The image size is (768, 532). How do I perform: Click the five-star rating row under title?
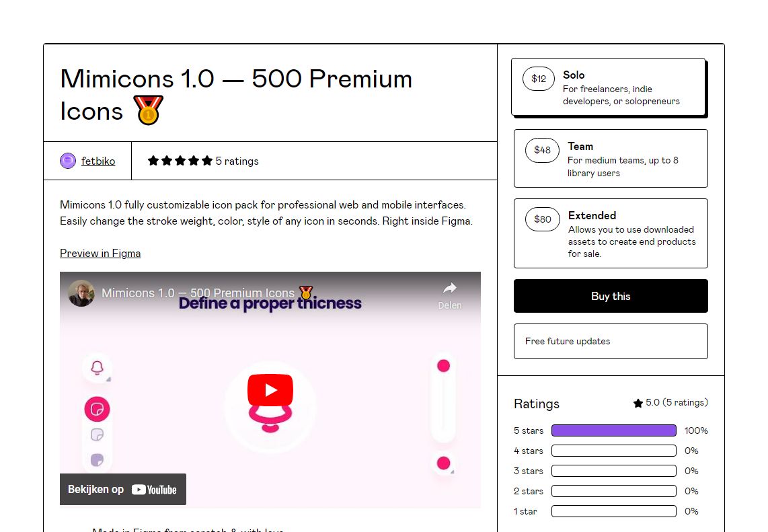pyautogui.click(x=203, y=161)
